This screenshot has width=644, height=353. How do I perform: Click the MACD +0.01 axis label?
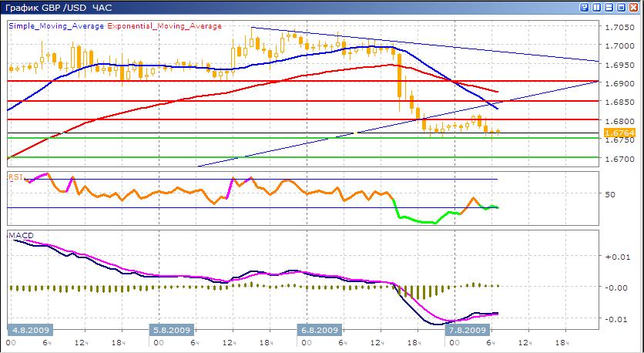coord(617,256)
